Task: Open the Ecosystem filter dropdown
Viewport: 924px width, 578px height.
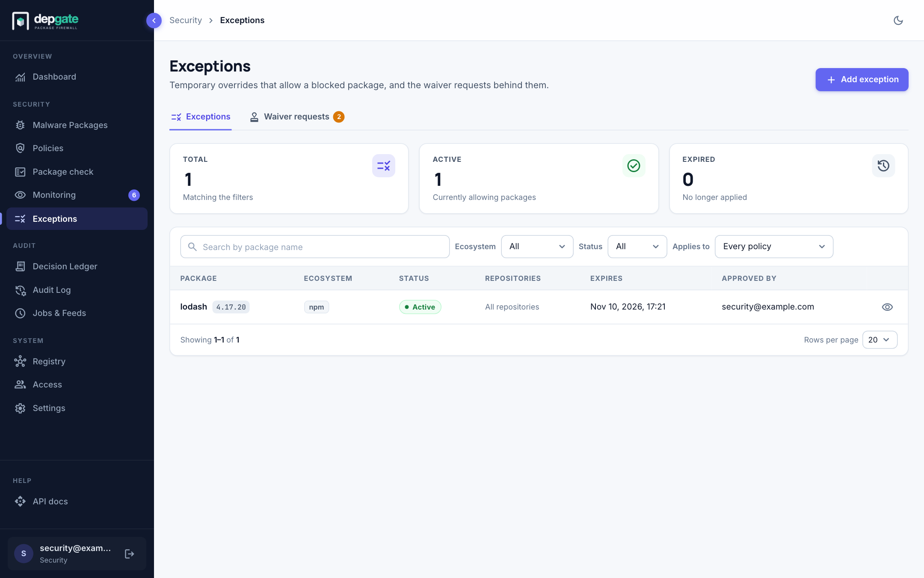Action: (537, 247)
